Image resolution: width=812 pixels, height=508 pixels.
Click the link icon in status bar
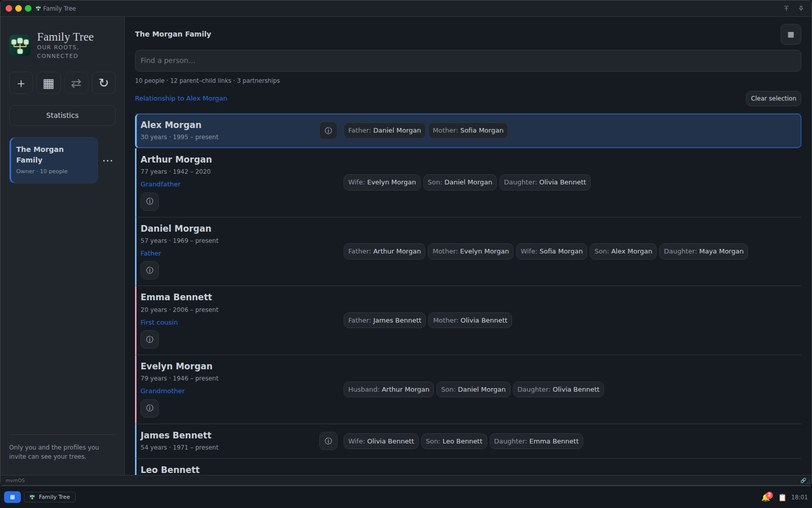click(803, 480)
